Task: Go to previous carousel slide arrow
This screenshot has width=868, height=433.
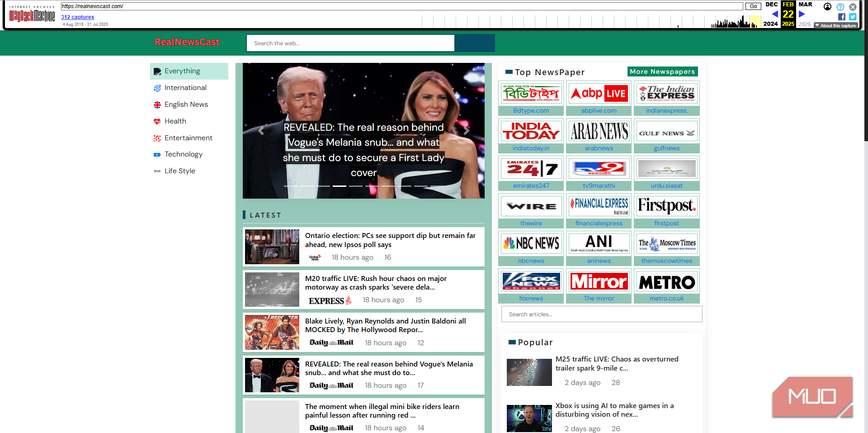Action: pos(261,131)
